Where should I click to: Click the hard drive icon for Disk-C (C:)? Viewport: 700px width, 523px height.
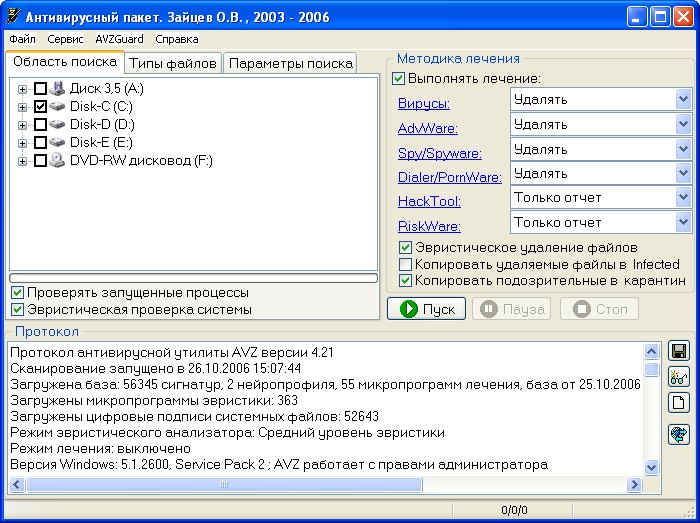pos(57,106)
